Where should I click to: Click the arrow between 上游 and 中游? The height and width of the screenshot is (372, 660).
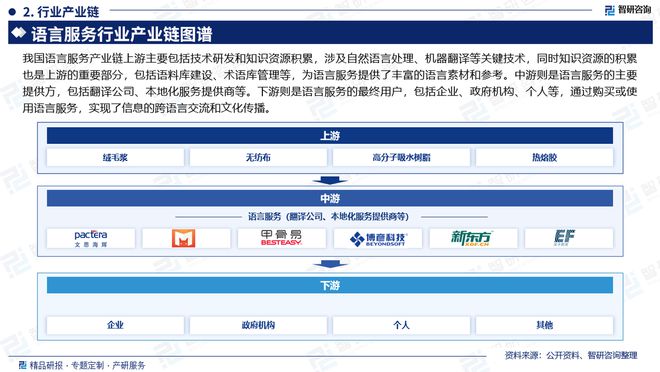click(x=330, y=180)
